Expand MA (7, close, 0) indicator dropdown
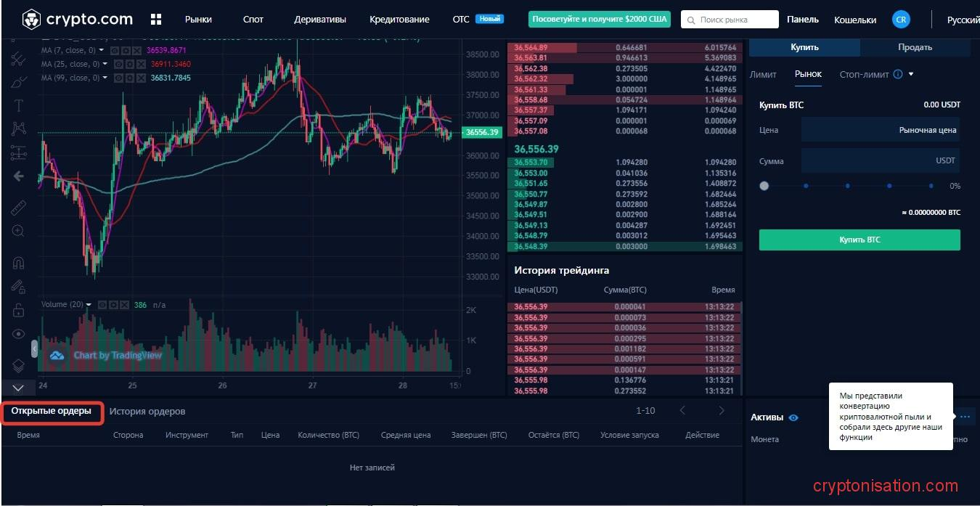Image resolution: width=980 pixels, height=506 pixels. click(x=105, y=51)
